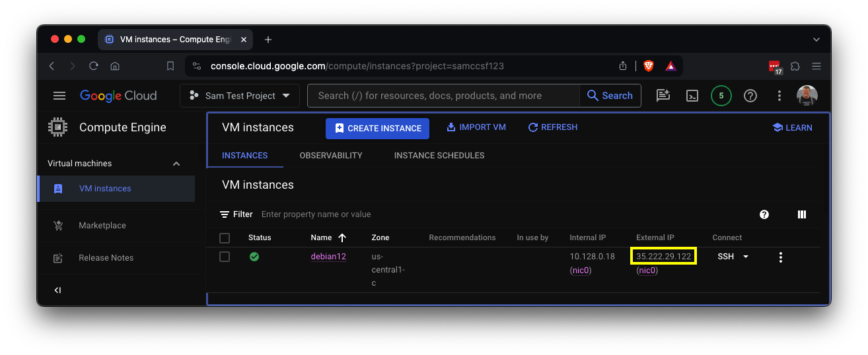Open the help question mark icon in header
Screen dimensions: 868x355
point(750,96)
